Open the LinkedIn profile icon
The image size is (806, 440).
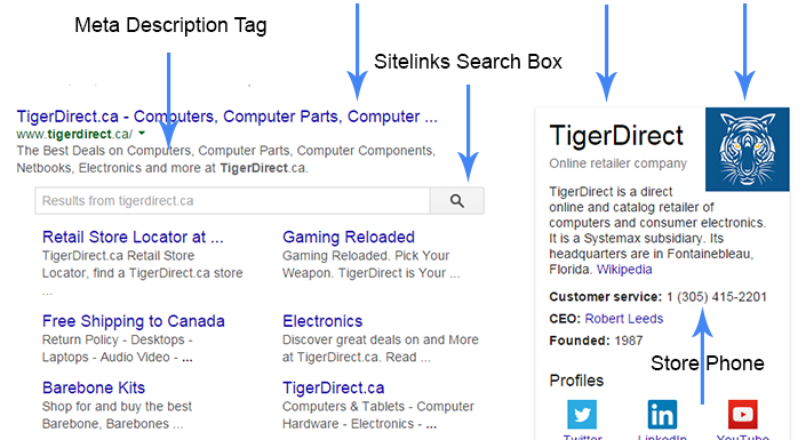662,413
